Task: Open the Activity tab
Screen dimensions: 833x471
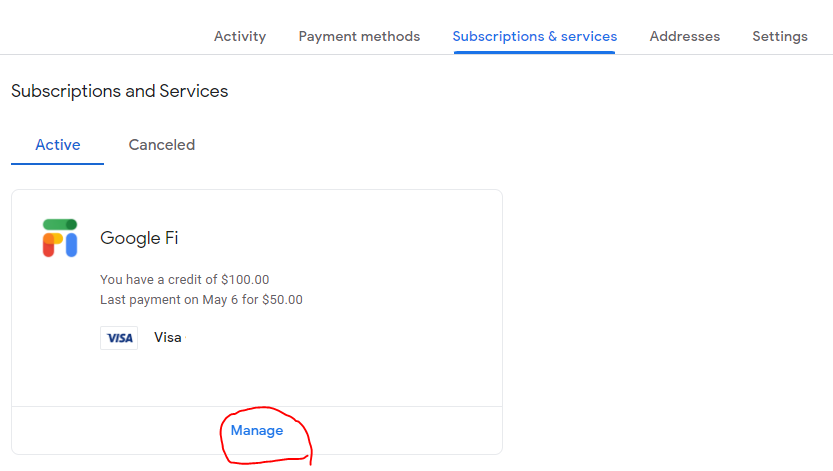Action: [x=240, y=36]
